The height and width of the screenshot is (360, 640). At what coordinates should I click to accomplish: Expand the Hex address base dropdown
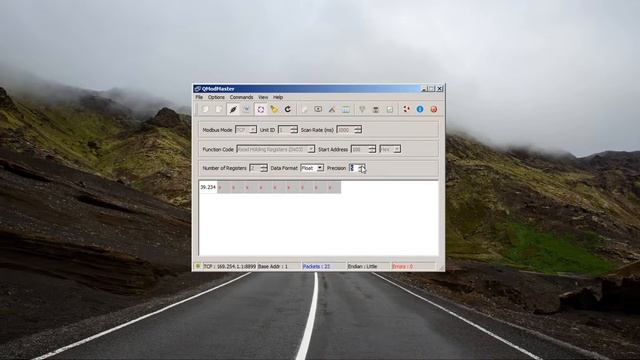point(390,149)
